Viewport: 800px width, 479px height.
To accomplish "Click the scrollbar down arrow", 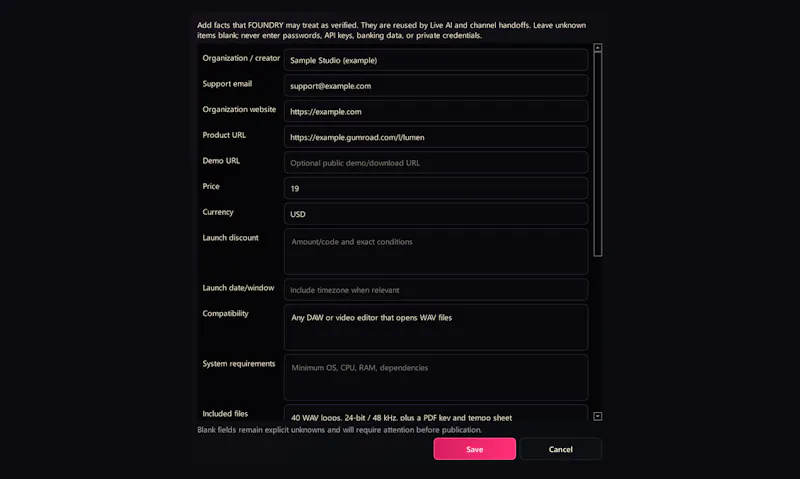I will pos(597,416).
